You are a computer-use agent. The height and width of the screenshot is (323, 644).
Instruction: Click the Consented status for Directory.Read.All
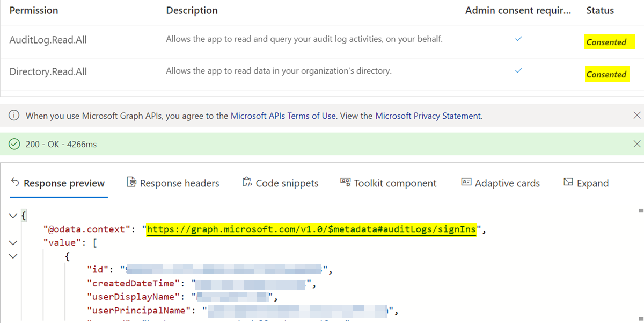[x=606, y=74]
